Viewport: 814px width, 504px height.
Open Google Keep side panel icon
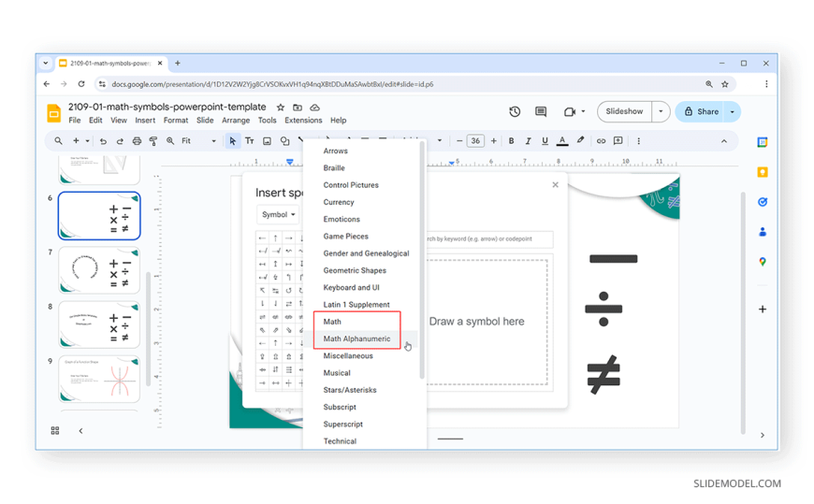763,172
